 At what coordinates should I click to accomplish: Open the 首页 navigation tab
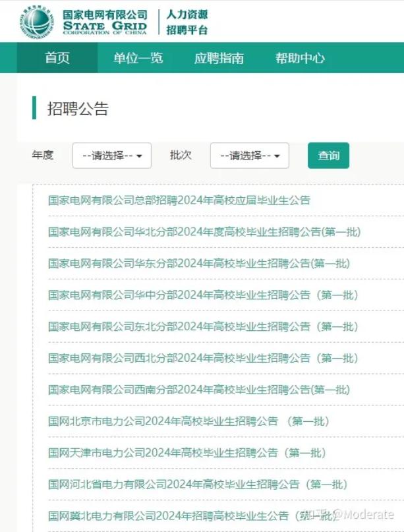57,57
